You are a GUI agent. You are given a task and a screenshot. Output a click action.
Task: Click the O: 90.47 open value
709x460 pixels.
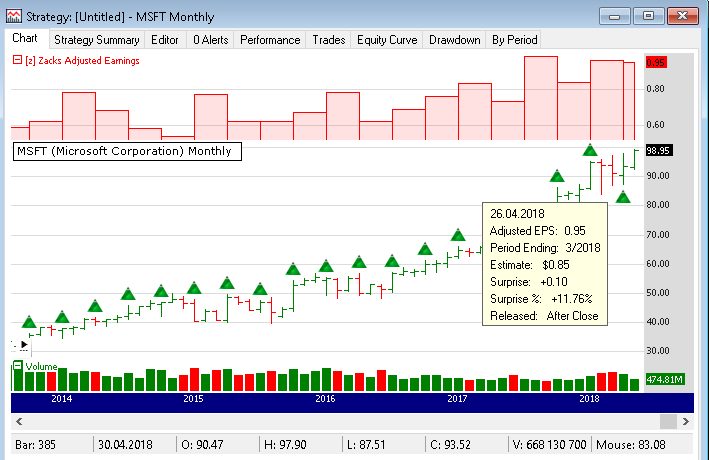click(202, 445)
